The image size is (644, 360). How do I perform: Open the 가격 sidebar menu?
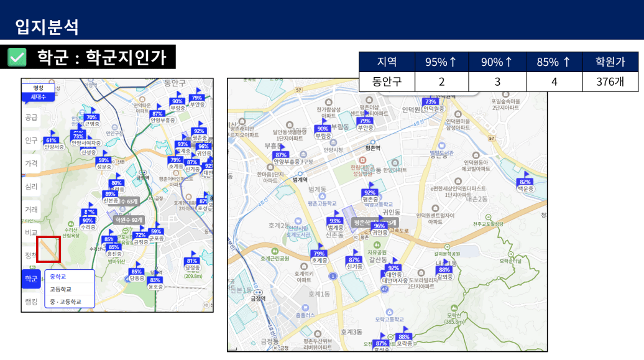(31, 164)
